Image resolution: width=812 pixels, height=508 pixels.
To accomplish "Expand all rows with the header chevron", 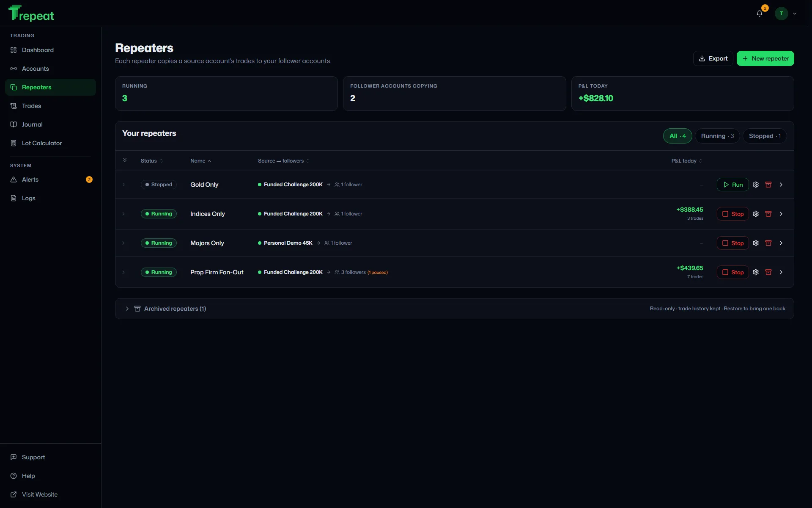I will (125, 160).
